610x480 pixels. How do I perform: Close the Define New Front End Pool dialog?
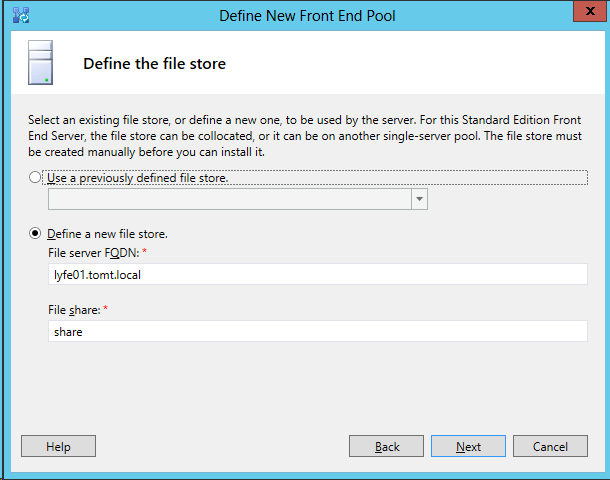click(590, 11)
